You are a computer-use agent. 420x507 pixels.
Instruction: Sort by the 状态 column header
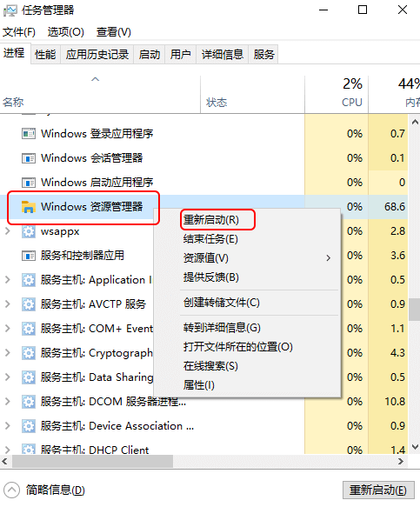point(252,95)
